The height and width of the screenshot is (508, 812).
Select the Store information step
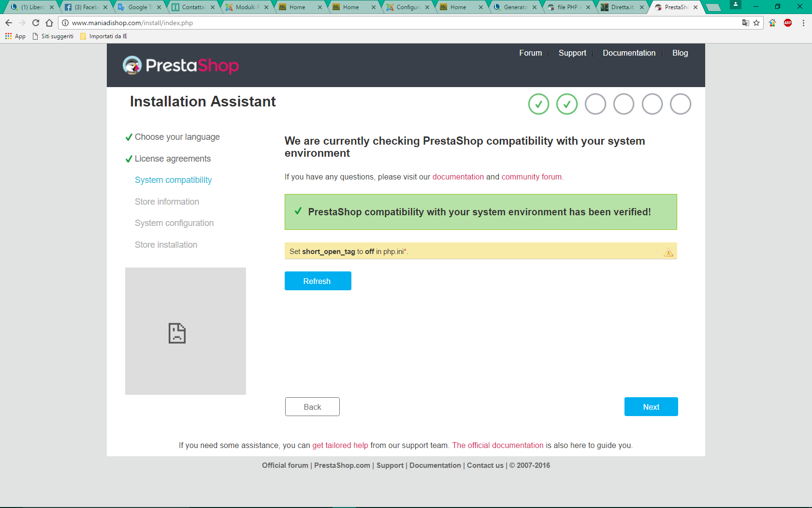click(167, 202)
